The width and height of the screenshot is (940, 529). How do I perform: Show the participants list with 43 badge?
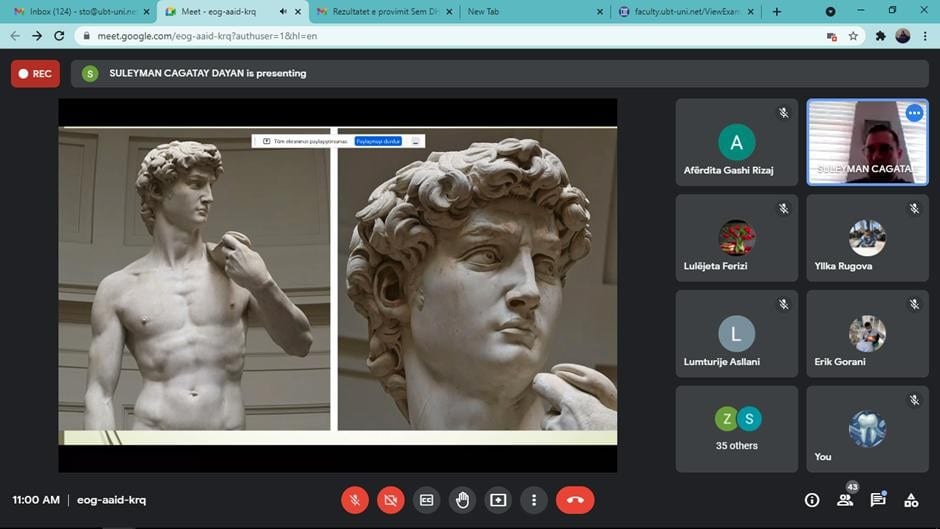pos(845,500)
